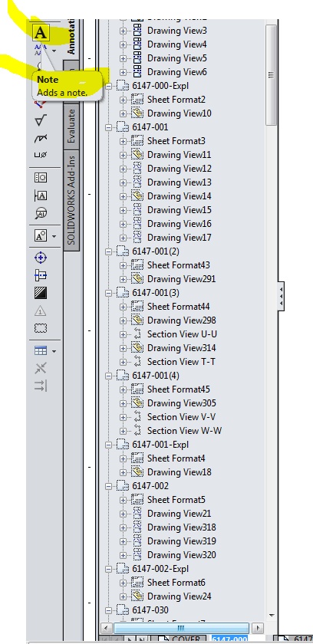The image size is (313, 644).
Task: Select Drawing View4 in the tree
Action: (177, 44)
